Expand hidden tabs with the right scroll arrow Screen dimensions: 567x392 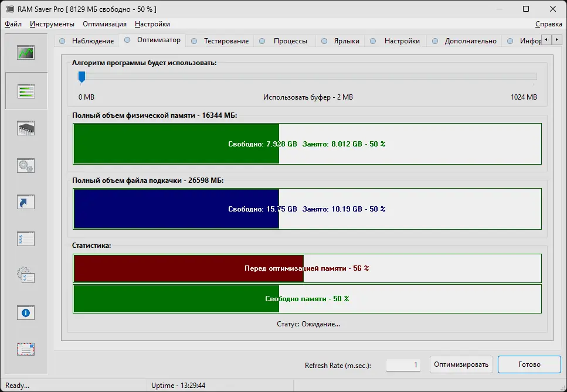click(x=555, y=39)
